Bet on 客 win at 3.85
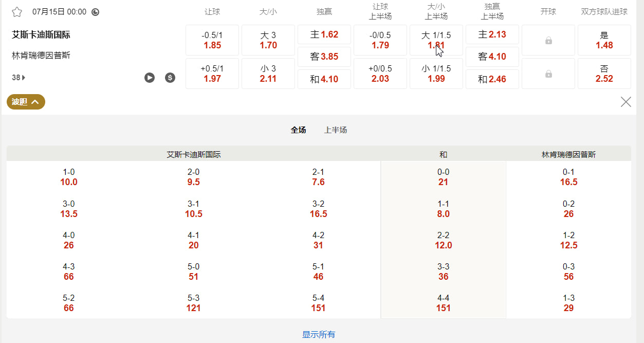 [x=324, y=57]
